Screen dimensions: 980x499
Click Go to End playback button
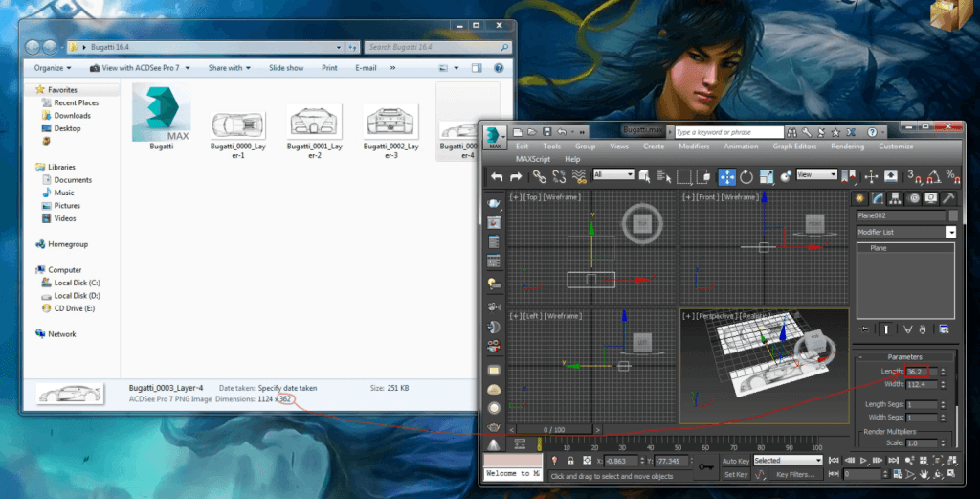[x=893, y=461]
